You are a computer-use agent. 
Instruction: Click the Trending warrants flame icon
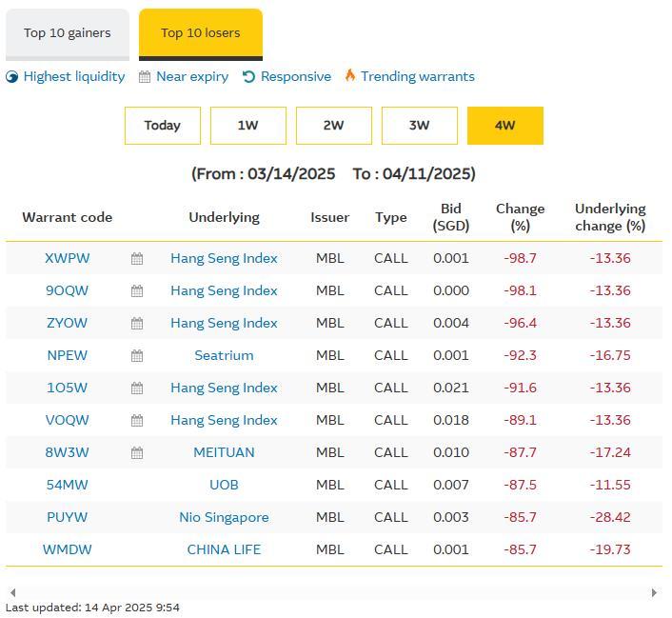pyautogui.click(x=350, y=75)
